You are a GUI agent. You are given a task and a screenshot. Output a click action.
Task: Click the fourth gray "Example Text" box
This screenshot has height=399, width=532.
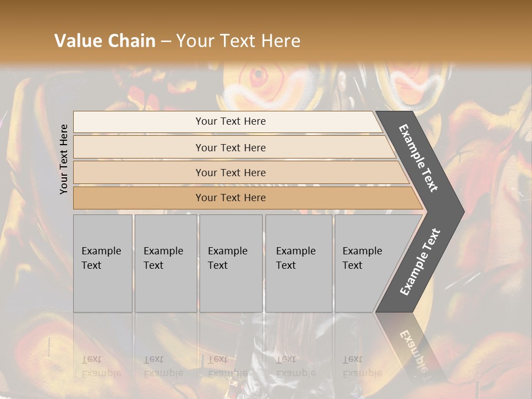tap(298, 263)
